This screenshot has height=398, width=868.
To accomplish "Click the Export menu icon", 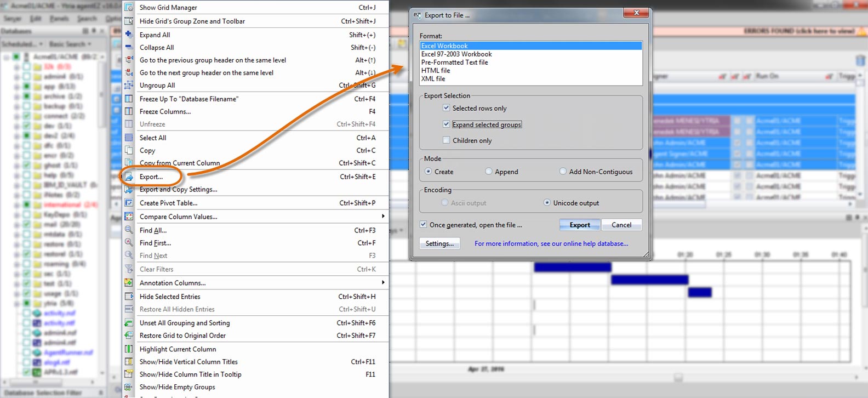I will tap(129, 177).
